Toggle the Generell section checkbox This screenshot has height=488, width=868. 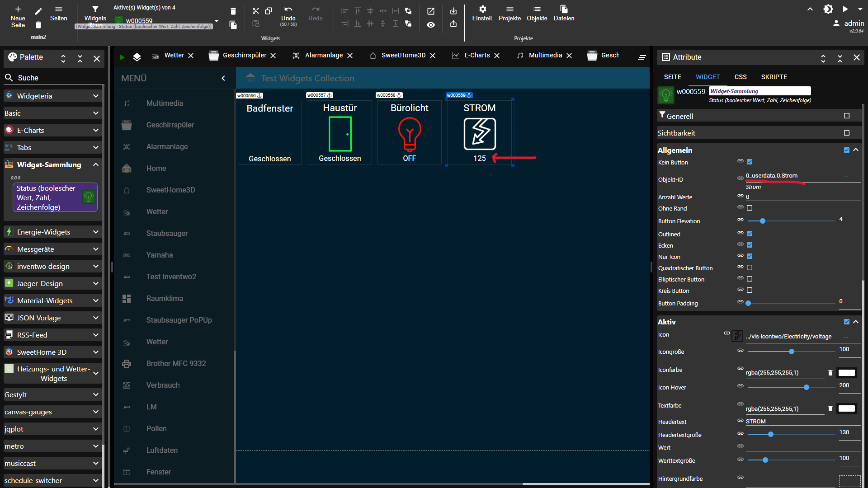[847, 116]
